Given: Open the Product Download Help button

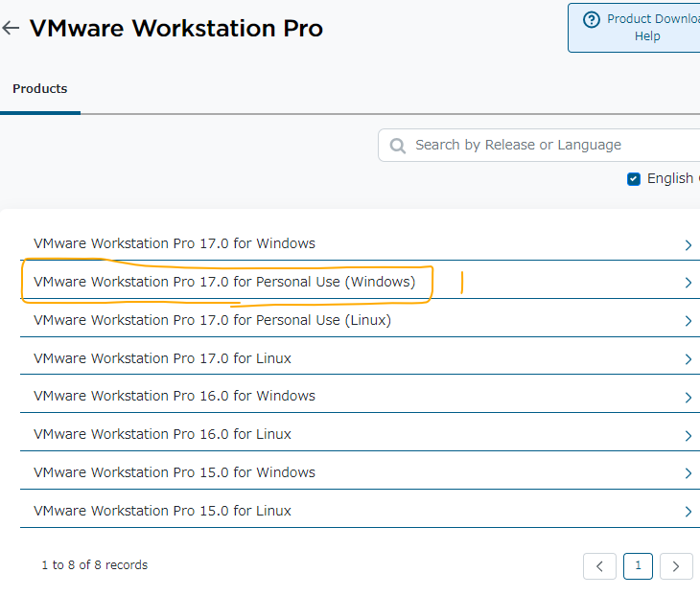Looking at the screenshot, I should click(x=634, y=28).
